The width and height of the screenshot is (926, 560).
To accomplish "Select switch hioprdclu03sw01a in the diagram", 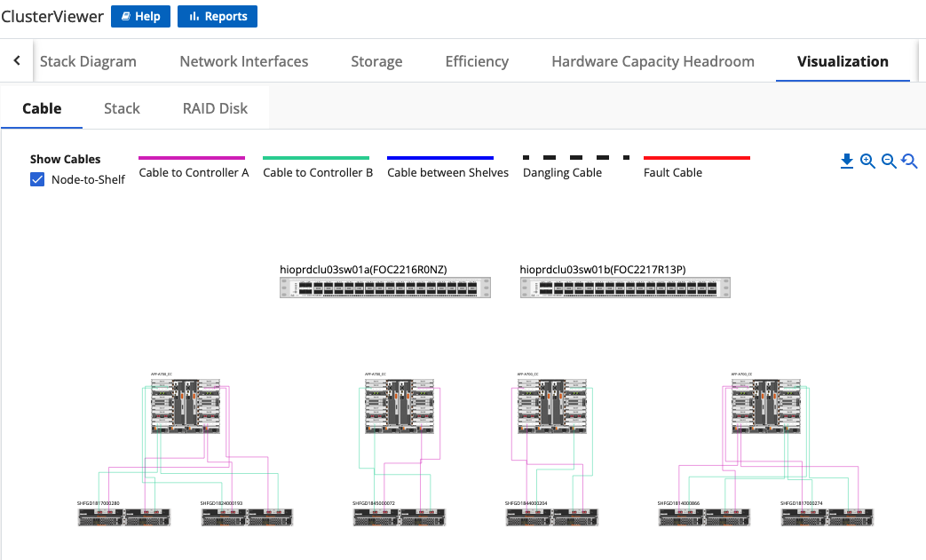I will (x=385, y=288).
